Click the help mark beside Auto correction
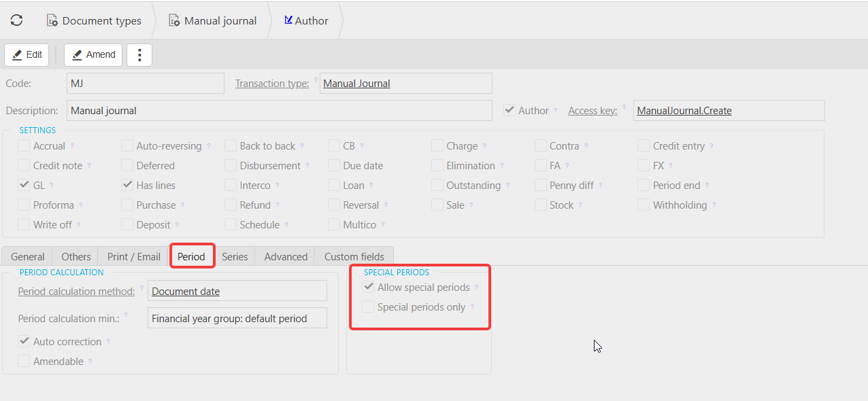Screen dimensions: 868x401 tap(107, 341)
